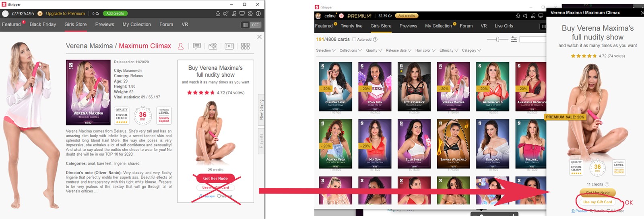
Task: Click the video clip icon beside camera
Action: click(229, 46)
